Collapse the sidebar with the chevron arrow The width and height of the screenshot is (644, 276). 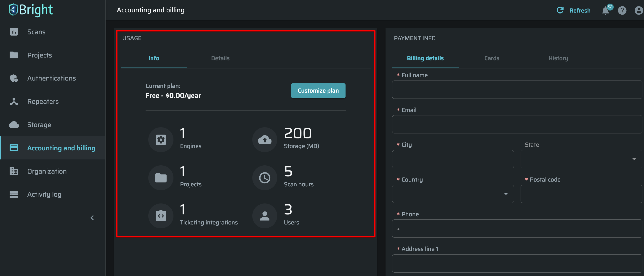(92, 218)
